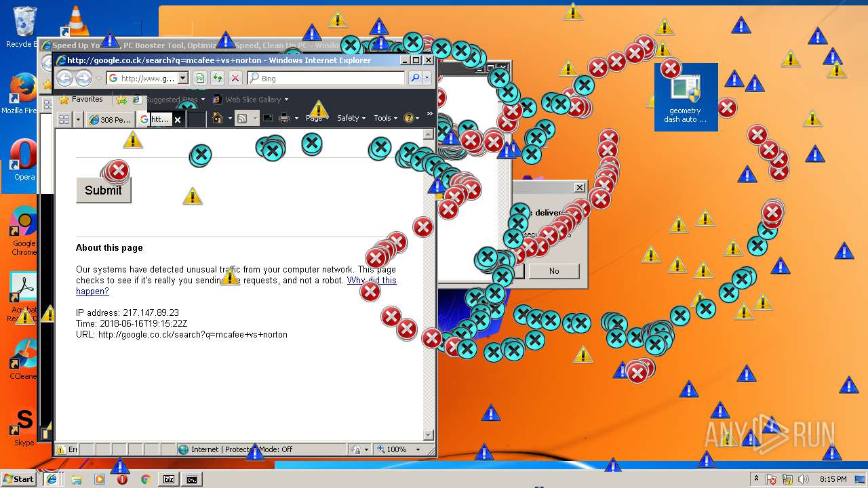The image size is (868, 488).
Task: Click the Print icon
Action: 284,118
